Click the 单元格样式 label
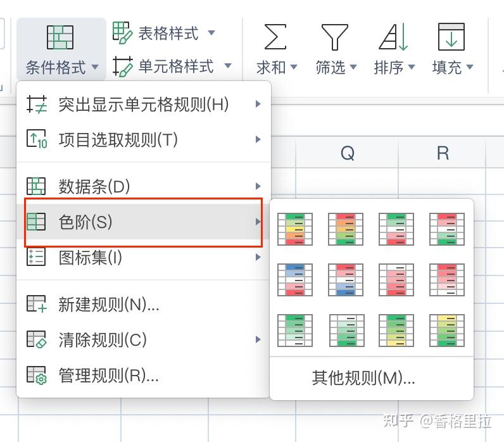Viewport: 504px width, 442px height. point(176,66)
